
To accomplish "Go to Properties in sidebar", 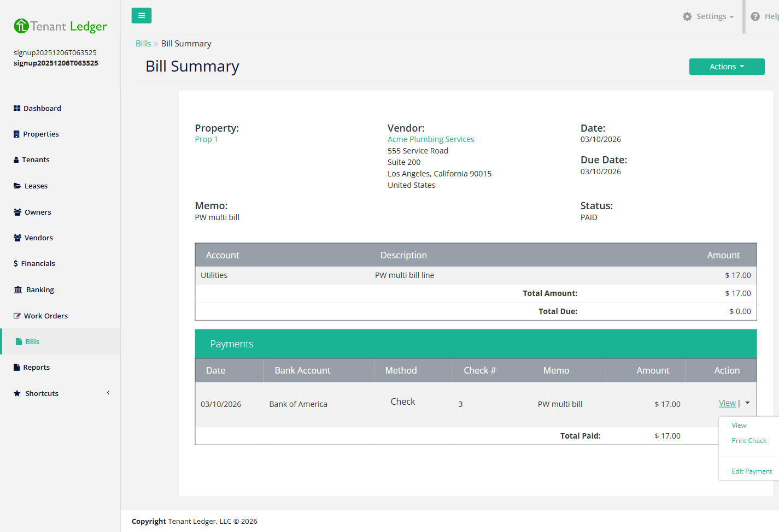I will click(x=60, y=134).
